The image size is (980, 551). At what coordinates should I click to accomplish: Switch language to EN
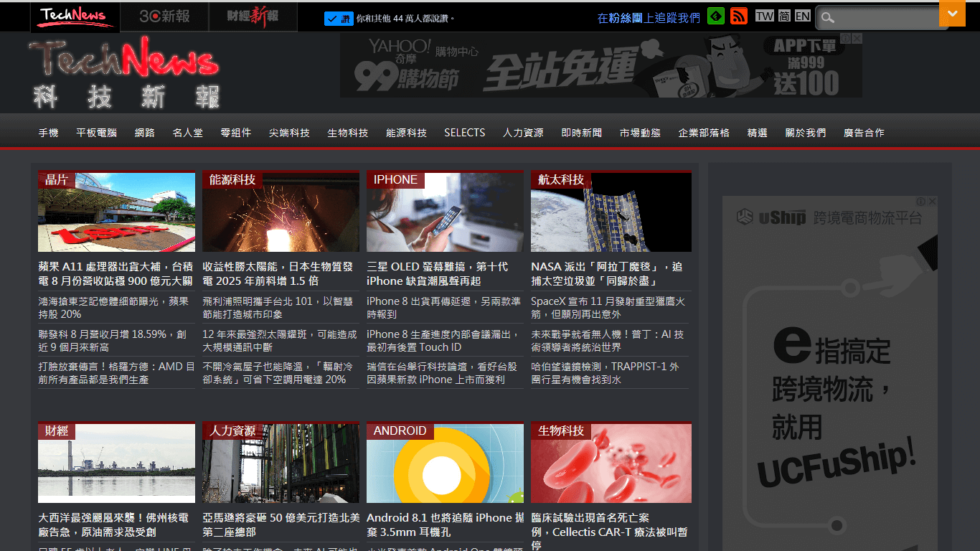[803, 16]
